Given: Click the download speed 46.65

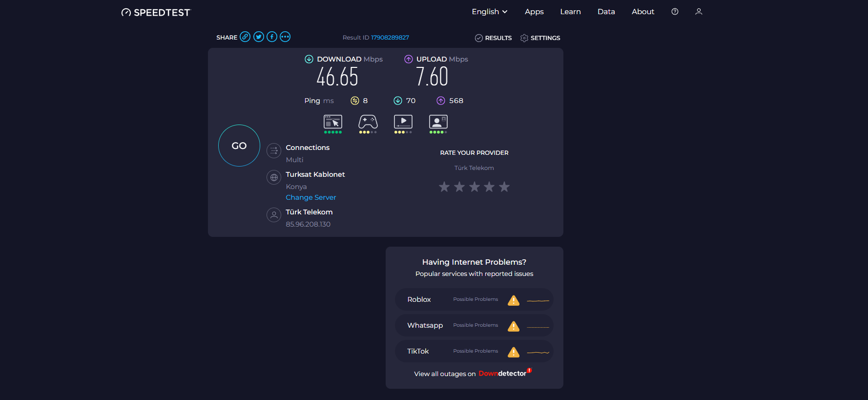Looking at the screenshot, I should tap(337, 77).
